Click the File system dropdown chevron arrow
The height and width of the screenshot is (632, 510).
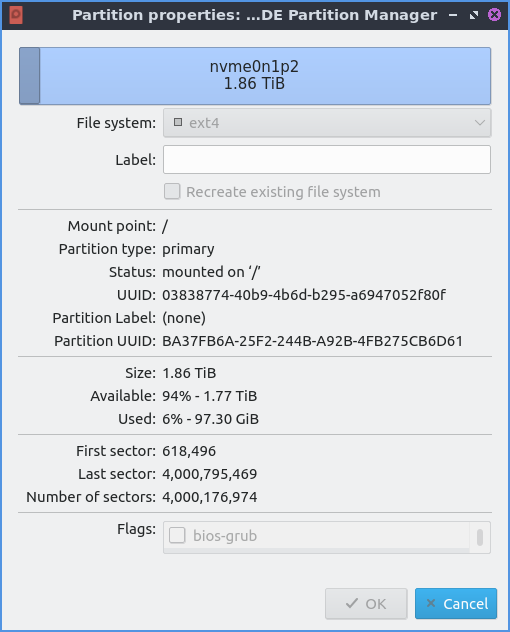tap(479, 123)
